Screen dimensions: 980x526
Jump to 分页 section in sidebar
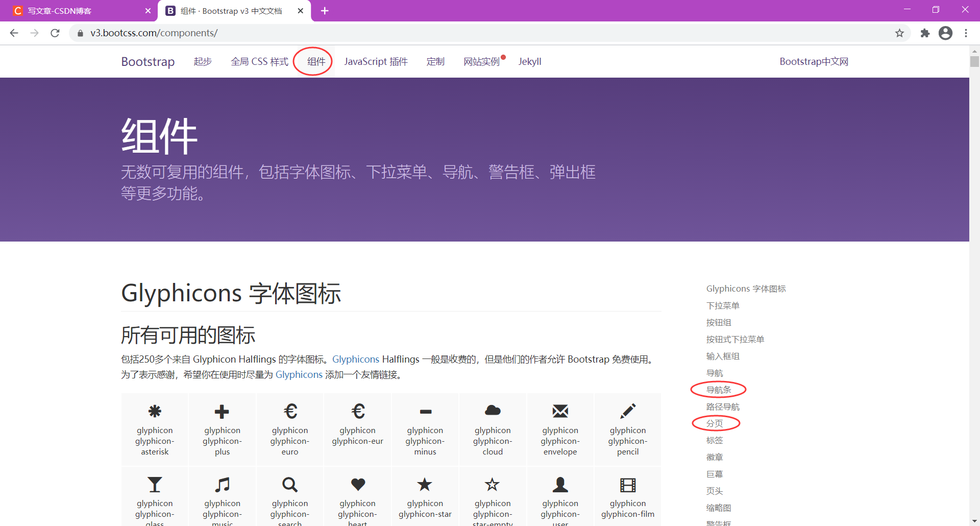(715, 423)
